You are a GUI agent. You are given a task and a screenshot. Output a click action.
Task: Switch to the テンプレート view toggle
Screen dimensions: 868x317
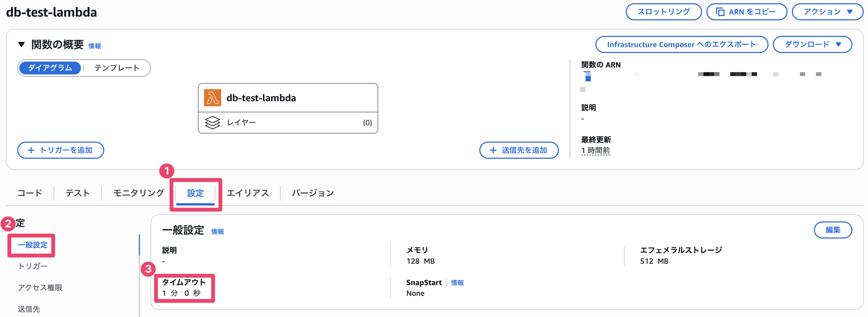pos(117,68)
